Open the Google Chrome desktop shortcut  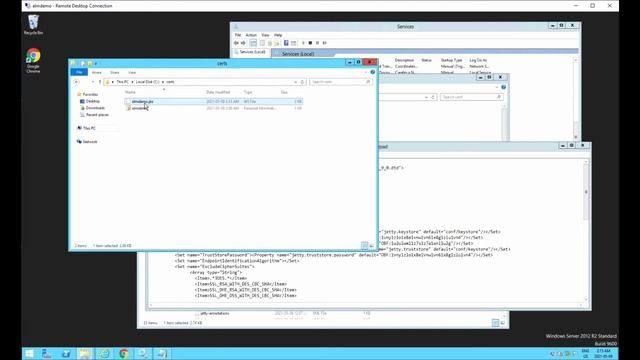33,60
